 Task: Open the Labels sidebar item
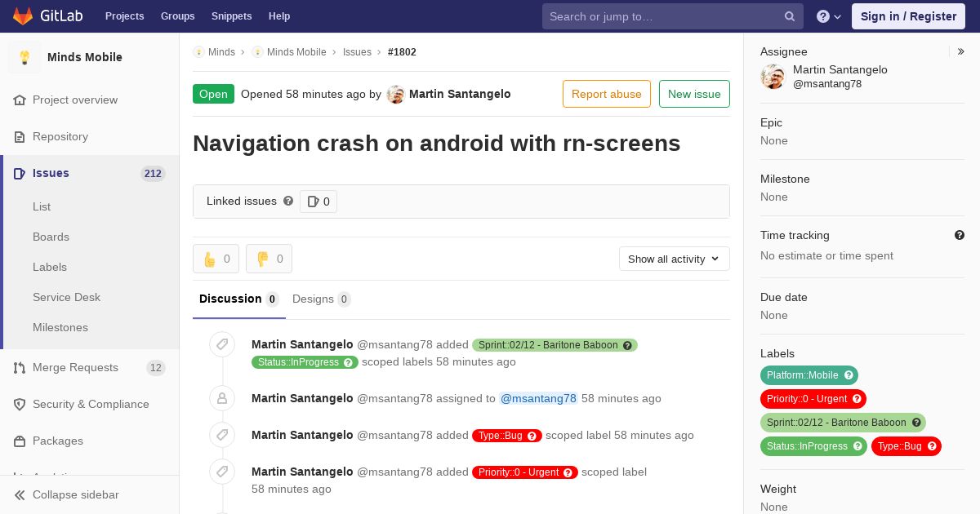pos(50,267)
